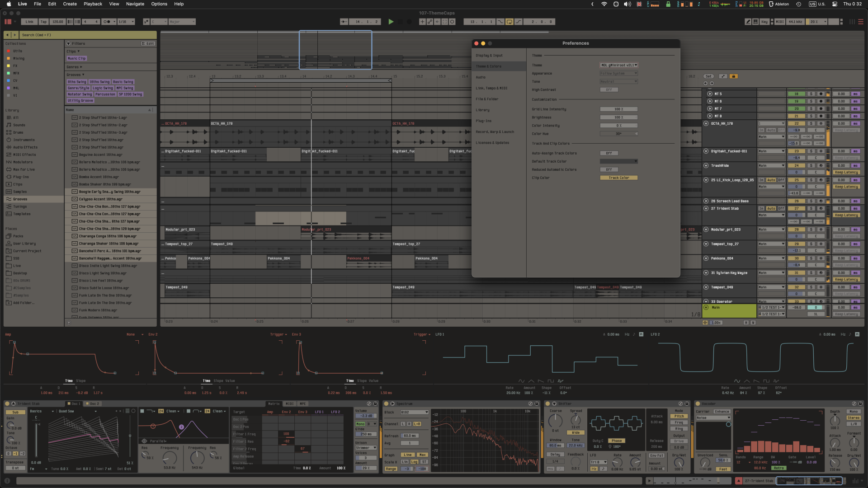This screenshot has width=868, height=488.
Task: Open Info View via the info icon bottom-left
Action: (6, 480)
